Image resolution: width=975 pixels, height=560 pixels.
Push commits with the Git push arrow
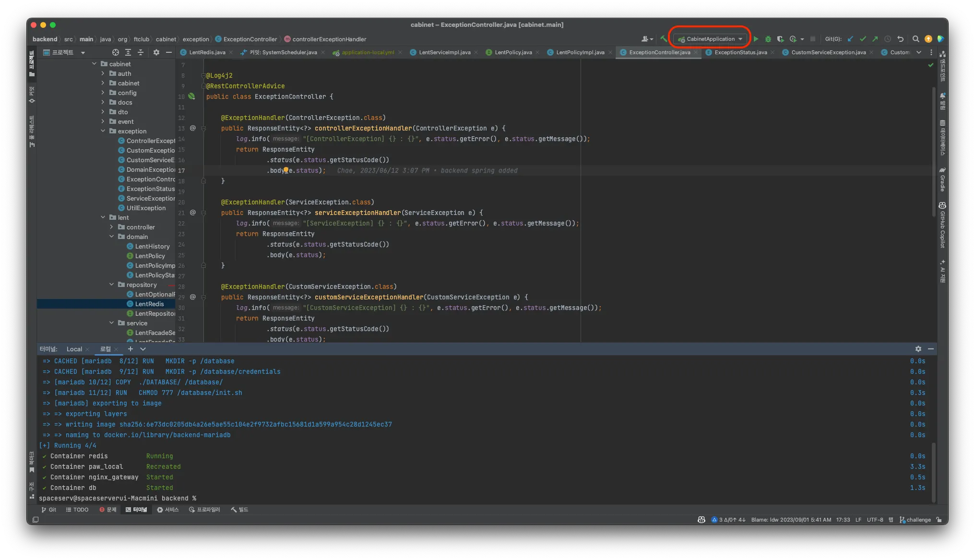click(875, 39)
